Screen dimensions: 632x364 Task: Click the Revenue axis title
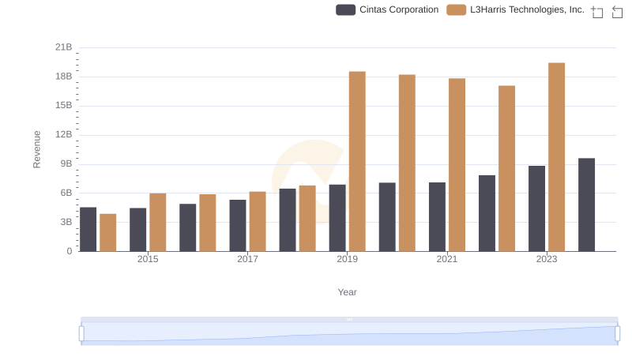coord(36,149)
